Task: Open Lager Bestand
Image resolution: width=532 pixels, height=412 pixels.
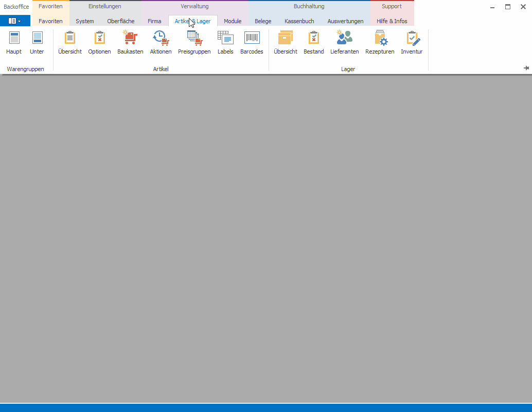Action: pos(313,43)
